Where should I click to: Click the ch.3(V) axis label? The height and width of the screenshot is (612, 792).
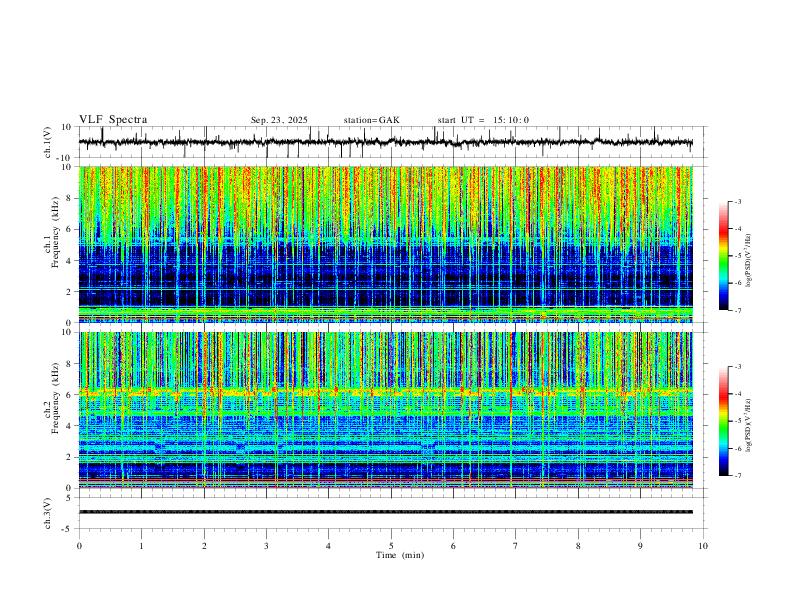(x=48, y=514)
